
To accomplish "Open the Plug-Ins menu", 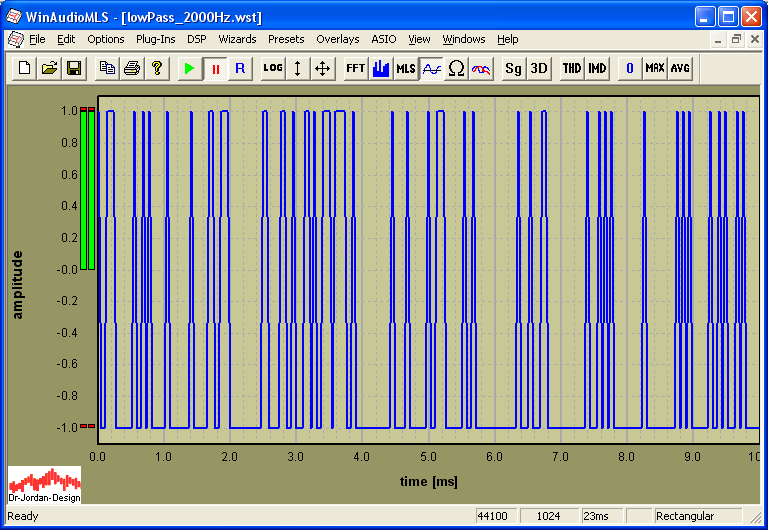I will [x=155, y=39].
